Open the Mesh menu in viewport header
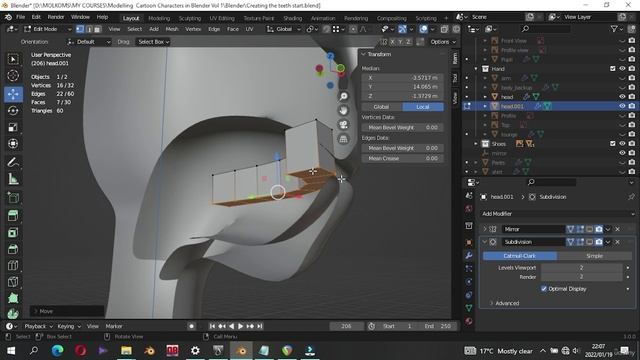The image size is (640, 360). (172, 29)
